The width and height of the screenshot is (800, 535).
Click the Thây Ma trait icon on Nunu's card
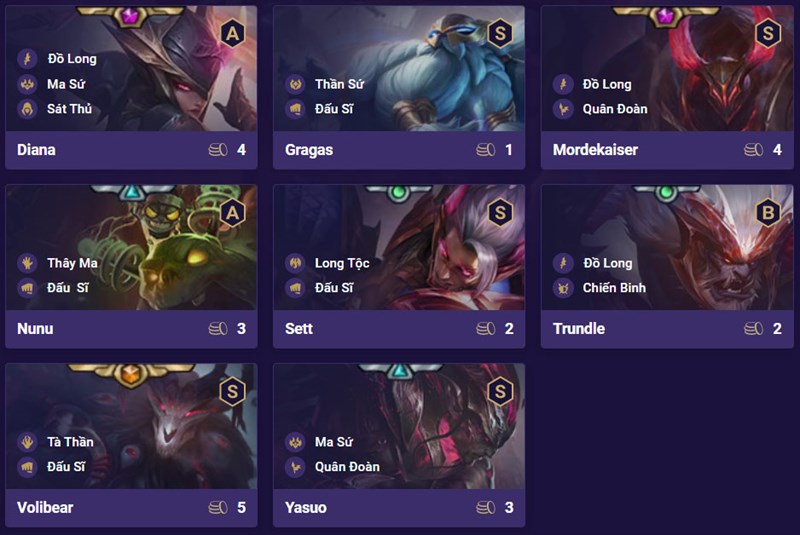(x=26, y=263)
